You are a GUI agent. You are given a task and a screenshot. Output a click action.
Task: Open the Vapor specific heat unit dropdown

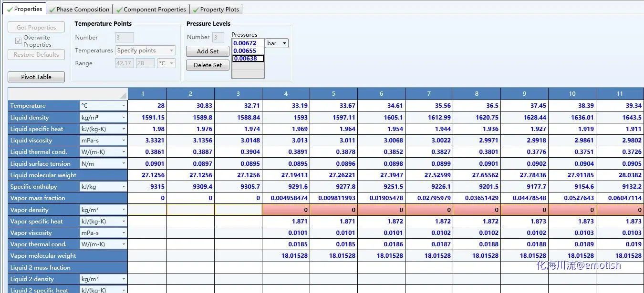click(104, 221)
